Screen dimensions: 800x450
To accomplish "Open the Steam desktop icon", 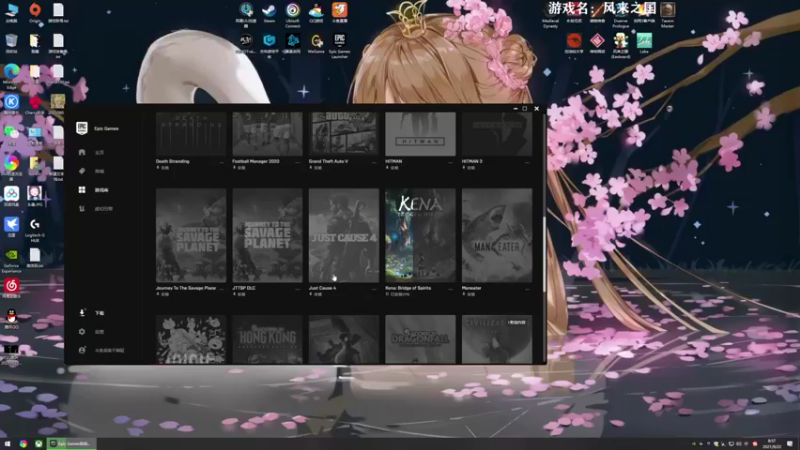I will click(269, 13).
